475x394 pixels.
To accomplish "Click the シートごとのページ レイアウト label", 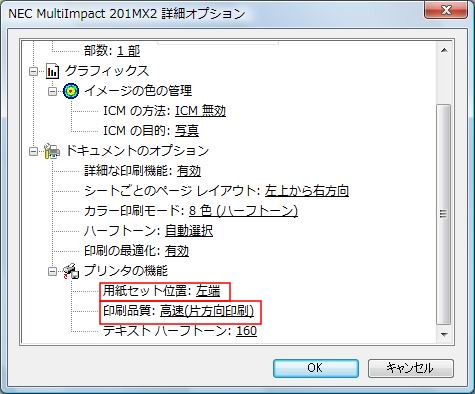I will [172, 191].
